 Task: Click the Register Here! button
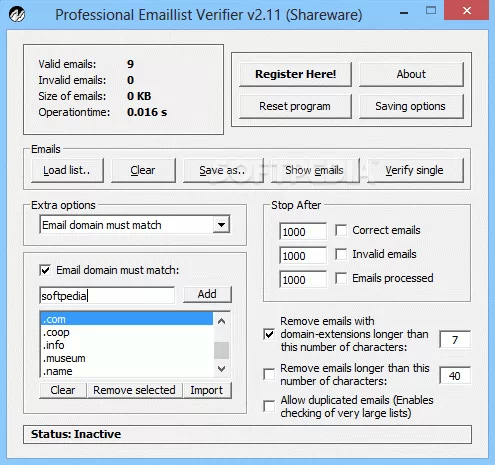tap(295, 74)
